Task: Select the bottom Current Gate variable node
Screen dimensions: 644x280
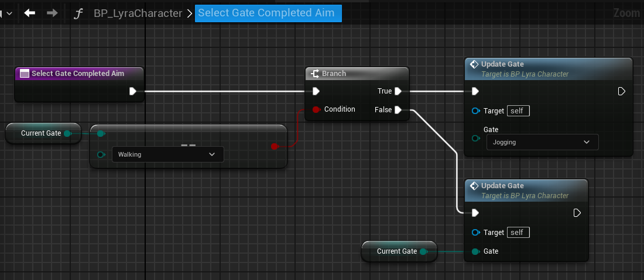Action: (x=399, y=251)
